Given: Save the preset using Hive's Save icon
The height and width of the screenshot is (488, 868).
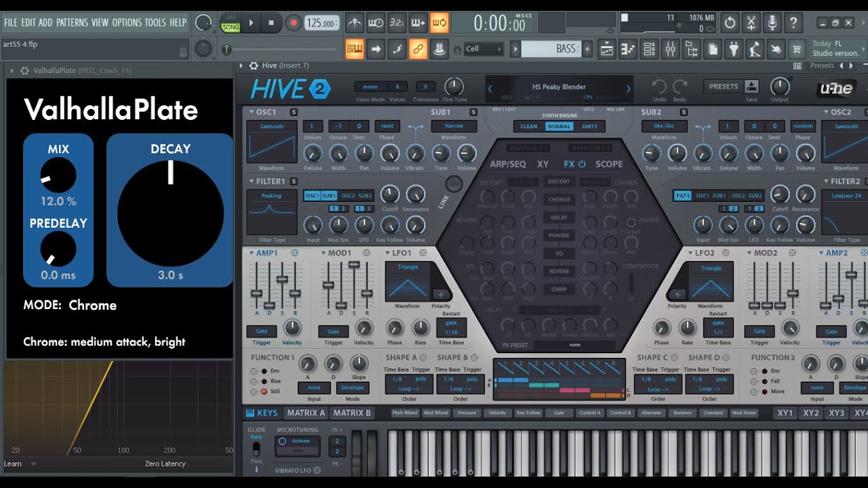Looking at the screenshot, I should 751,87.
